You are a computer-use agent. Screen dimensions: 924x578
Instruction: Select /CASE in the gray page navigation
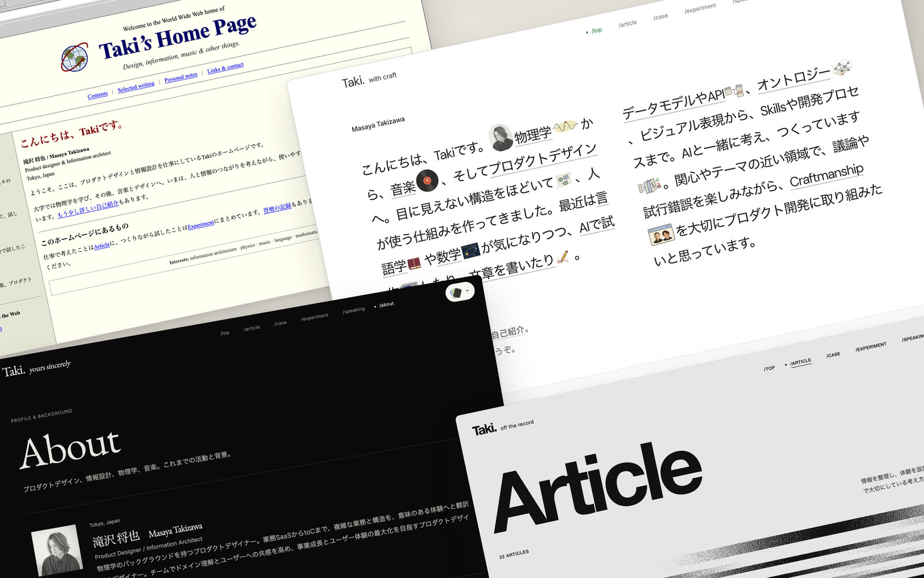(x=833, y=355)
